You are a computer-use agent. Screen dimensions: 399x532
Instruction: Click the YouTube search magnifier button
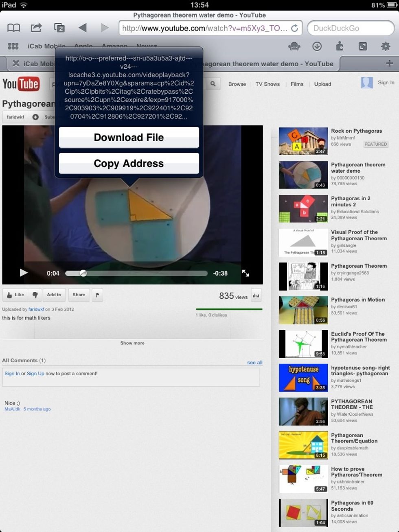213,84
